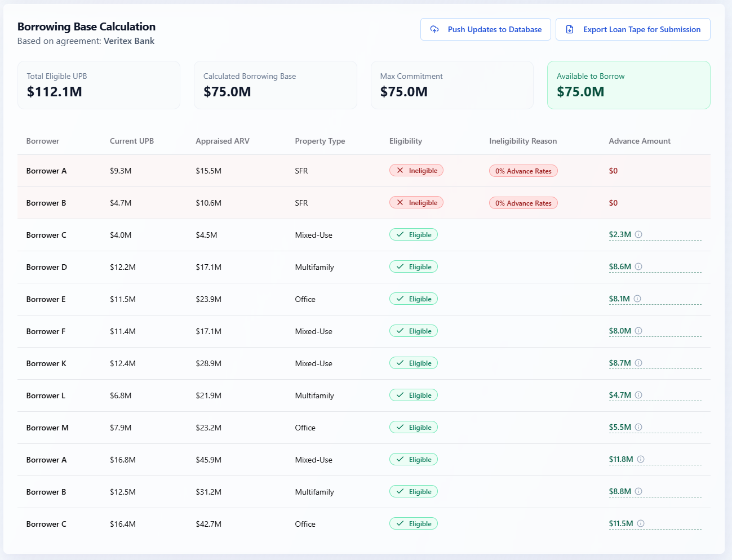Expand the 0% Advance Rates reason for Borrower B

coord(523,202)
